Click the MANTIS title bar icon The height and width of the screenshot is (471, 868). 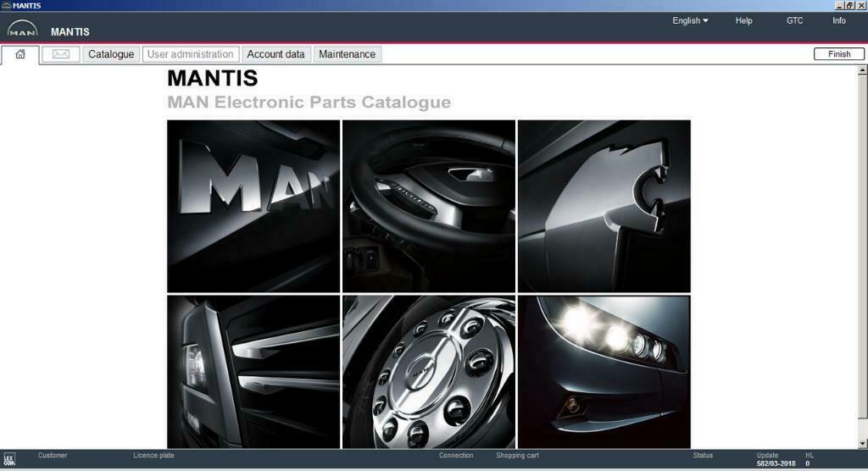point(6,6)
